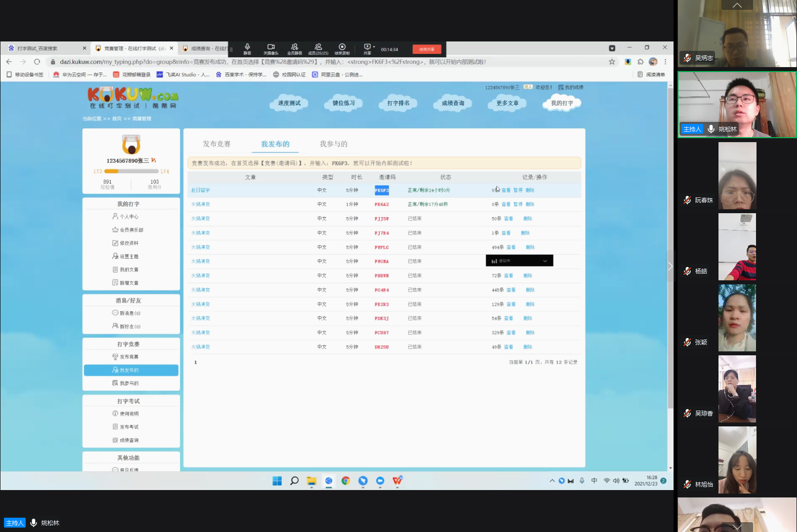This screenshot has height=532, width=797.
Task: Mute microphone with the 静音 toolbar icon
Action: click(x=247, y=48)
